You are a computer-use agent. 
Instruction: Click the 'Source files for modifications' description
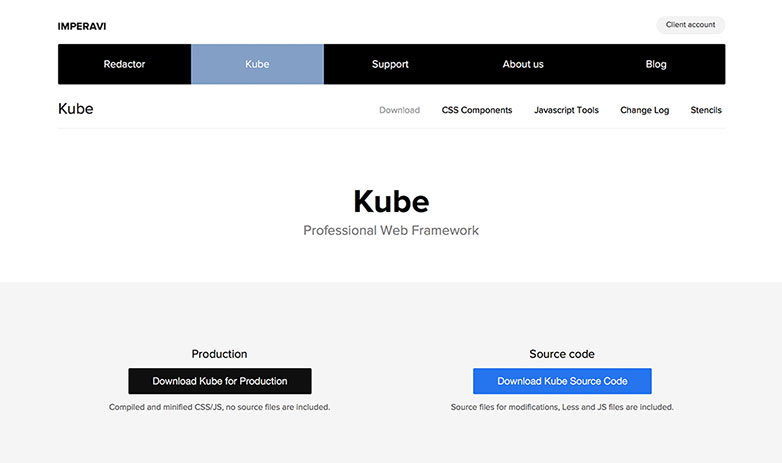(562, 407)
